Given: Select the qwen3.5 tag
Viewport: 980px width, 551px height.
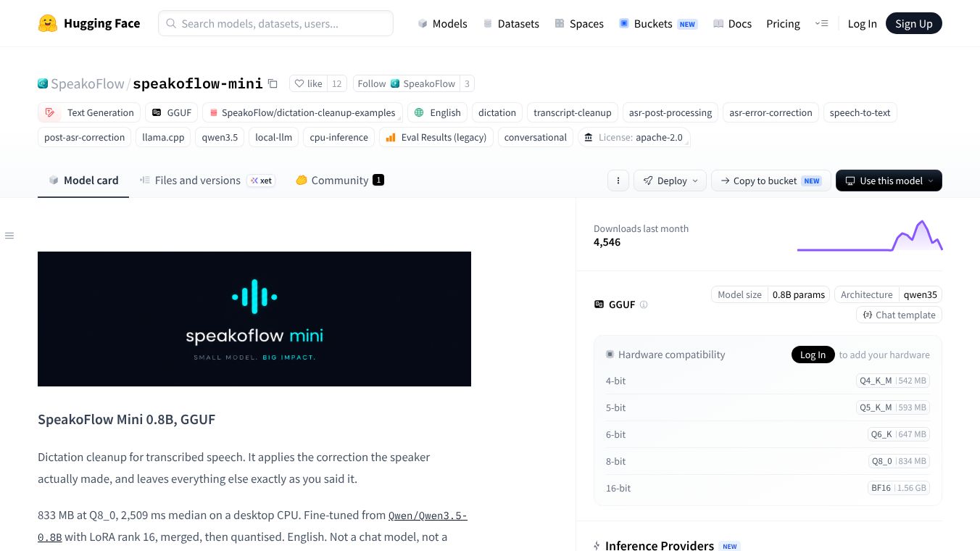Looking at the screenshot, I should point(220,137).
